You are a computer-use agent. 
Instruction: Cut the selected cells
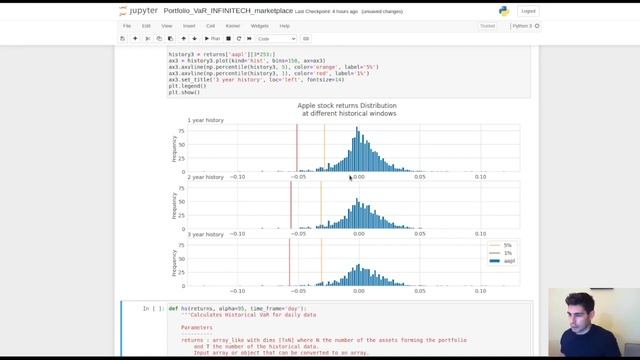click(148, 38)
